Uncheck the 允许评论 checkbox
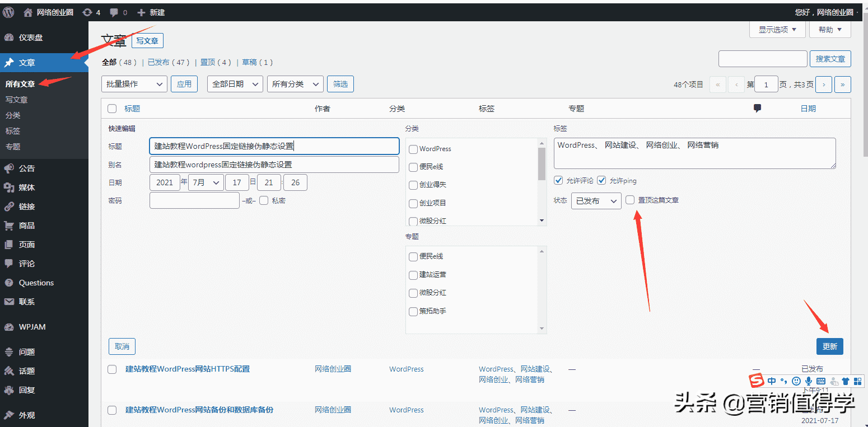Viewport: 868px width, 427px height. point(558,180)
